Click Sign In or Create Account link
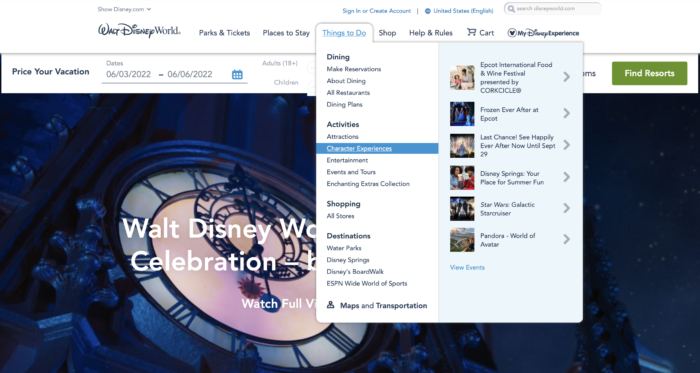The image size is (700, 373). tap(376, 11)
